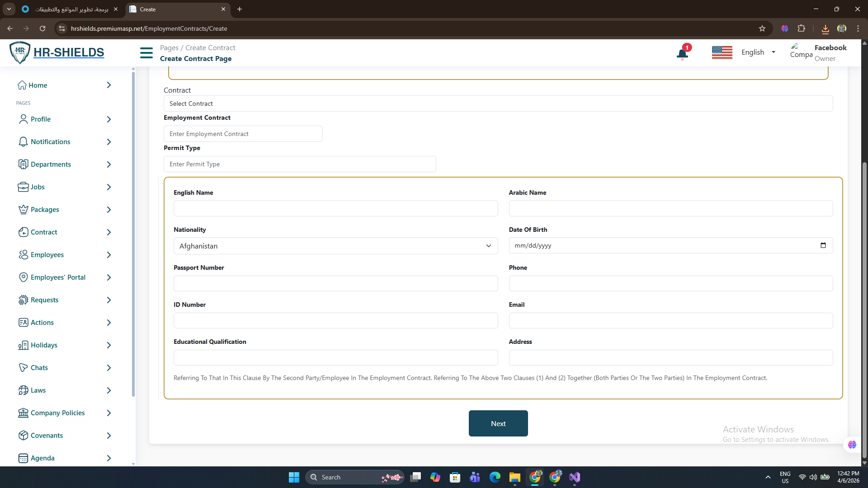Viewport: 868px width, 488px height.
Task: Open Microsoft Edge from the taskbar
Action: pos(495,477)
